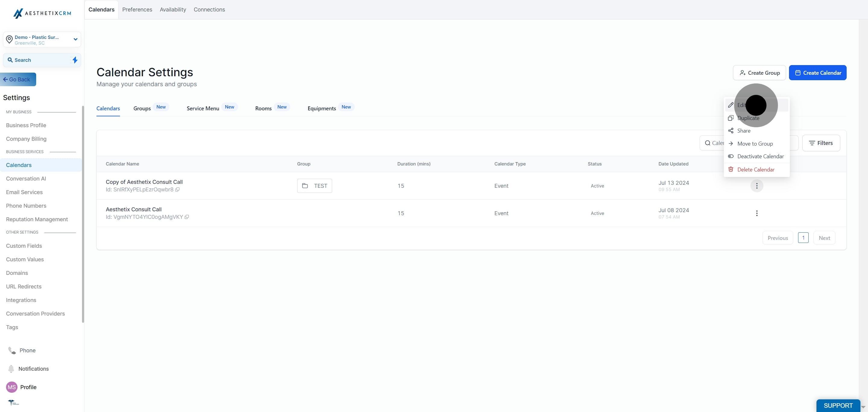Copy the Copy of Aesthetix Consult Call ID
This screenshot has width=868, height=412.
coord(177,190)
